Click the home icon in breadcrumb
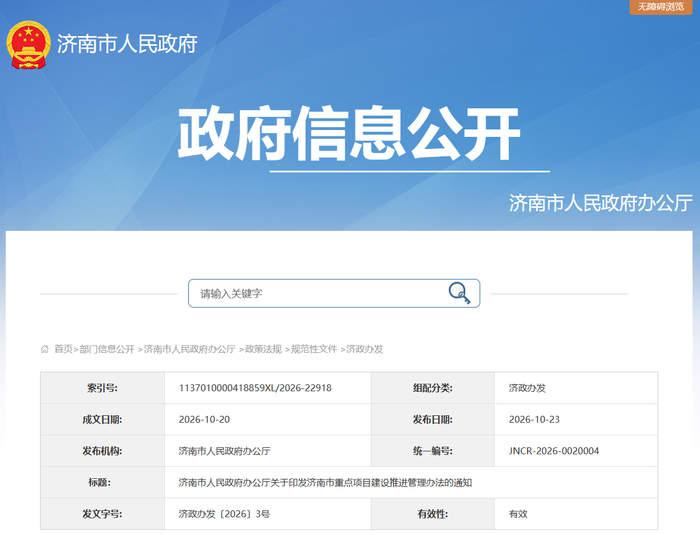Screen dimensions: 700x535 45,349
